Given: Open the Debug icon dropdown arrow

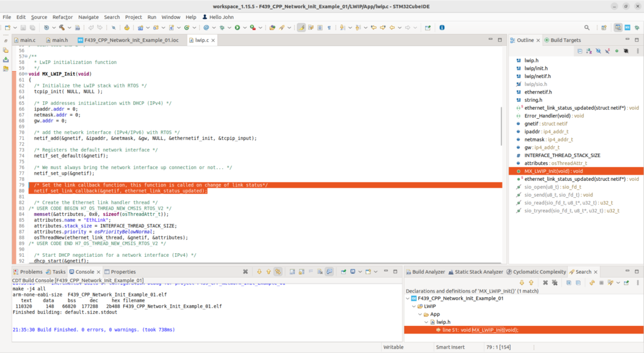Looking at the screenshot, I should coord(229,28).
